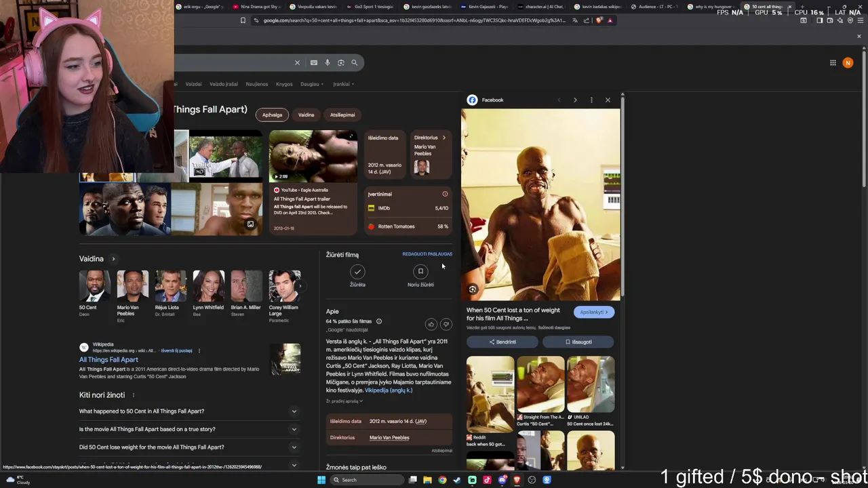Go to previous image in preview panel

tap(559, 100)
